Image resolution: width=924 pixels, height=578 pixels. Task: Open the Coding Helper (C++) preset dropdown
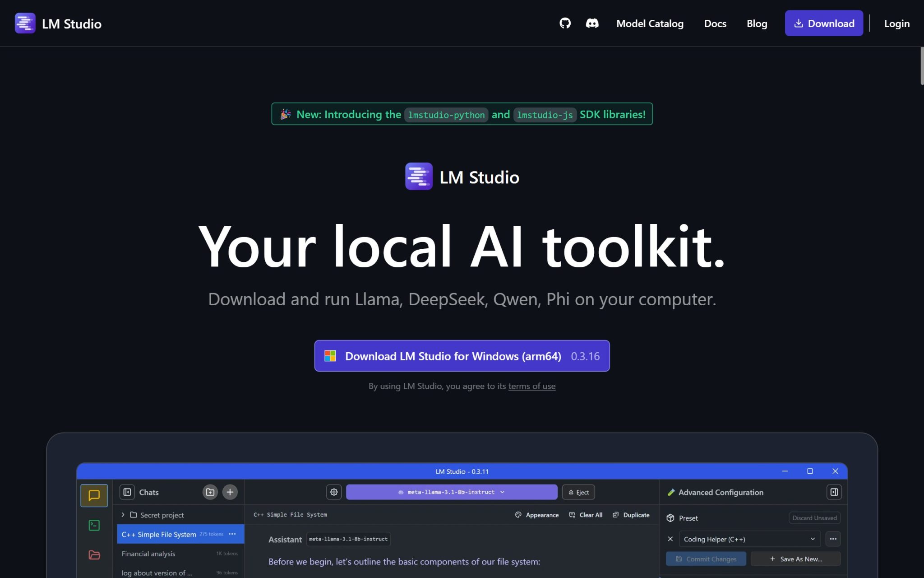tap(749, 539)
